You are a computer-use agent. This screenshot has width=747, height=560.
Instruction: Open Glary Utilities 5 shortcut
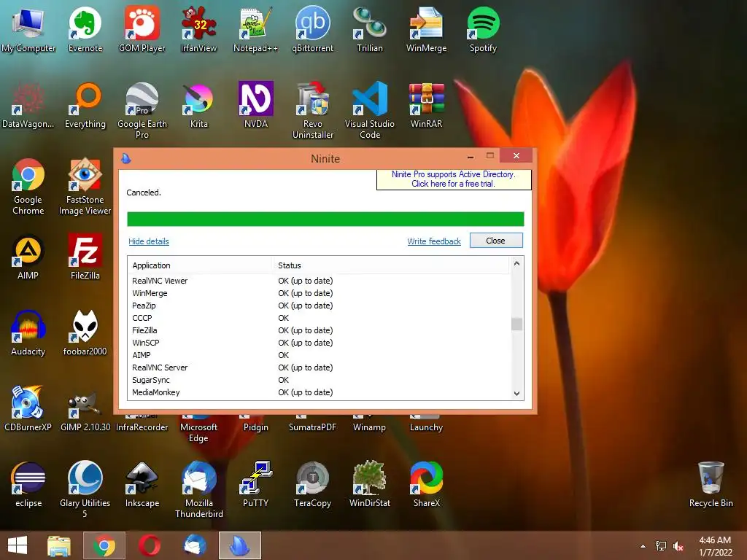(85, 489)
